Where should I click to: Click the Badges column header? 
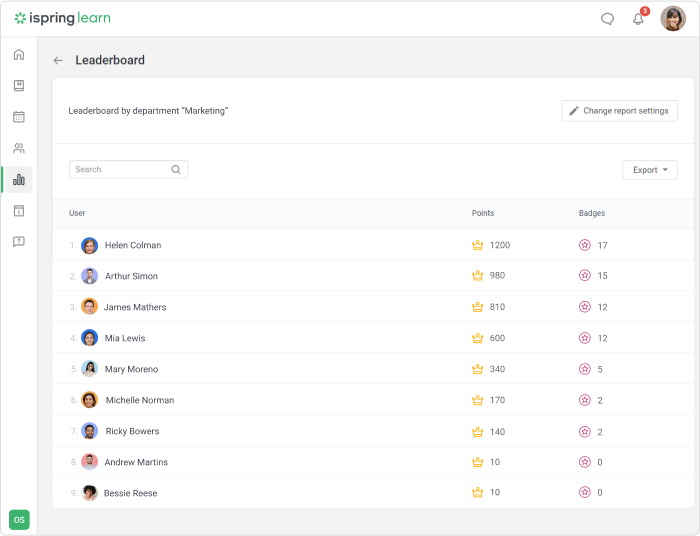coord(592,213)
